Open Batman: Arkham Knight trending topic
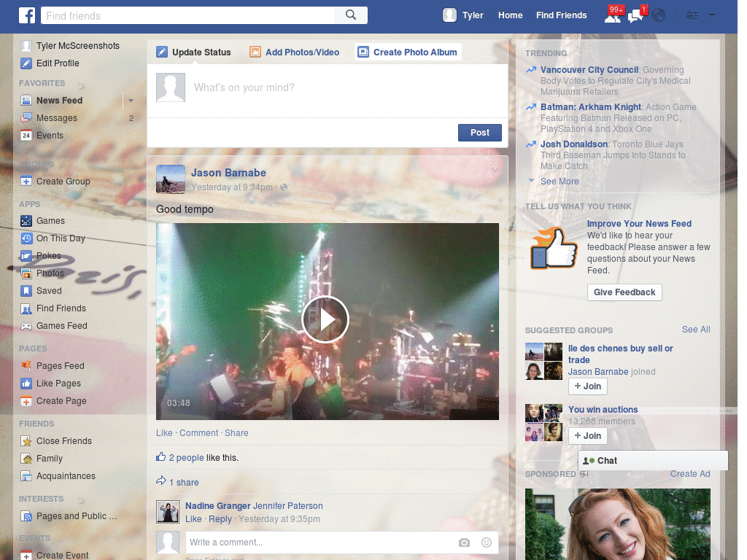Screen dimensions: 747x560 tap(590, 107)
